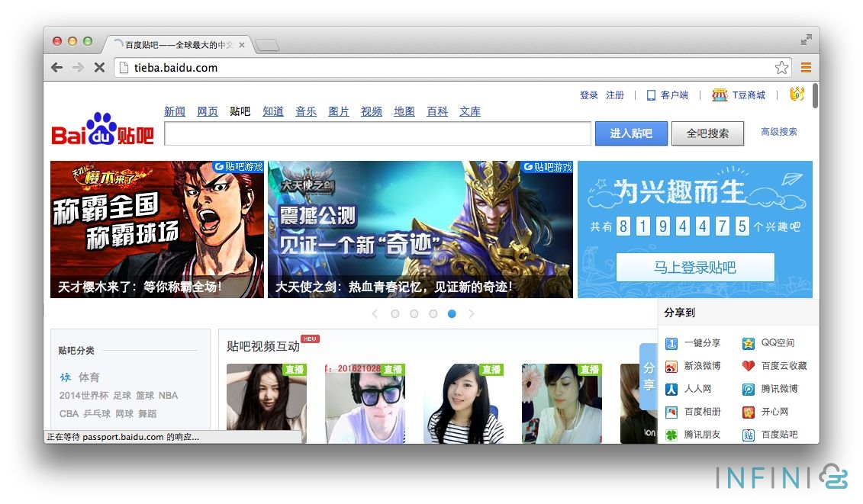Viewport: 863px width, 504px height.
Task: Share to 人人网 icon
Action: (x=671, y=389)
